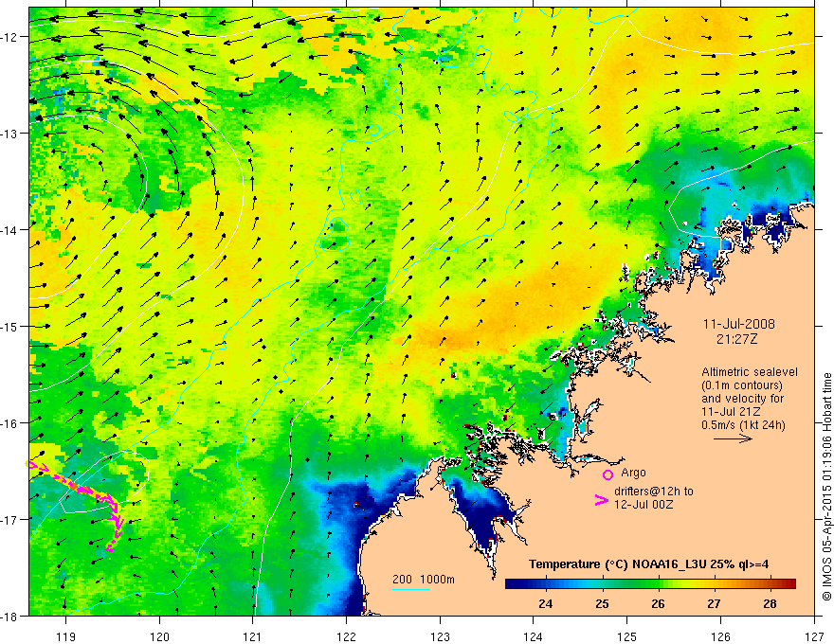Click the longitude axis label 121

point(253,636)
